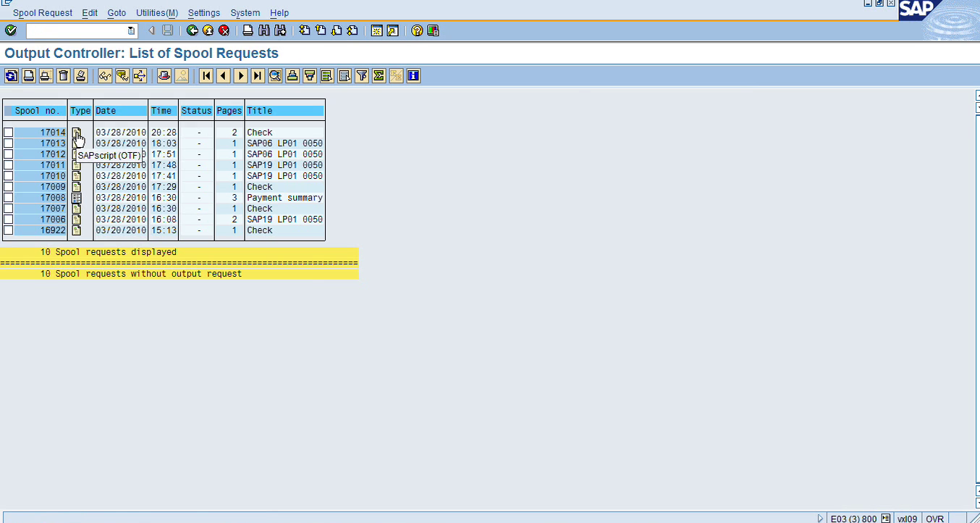Click the Find Next binoculars-plus icon
The height and width of the screenshot is (523, 980).
point(280,30)
